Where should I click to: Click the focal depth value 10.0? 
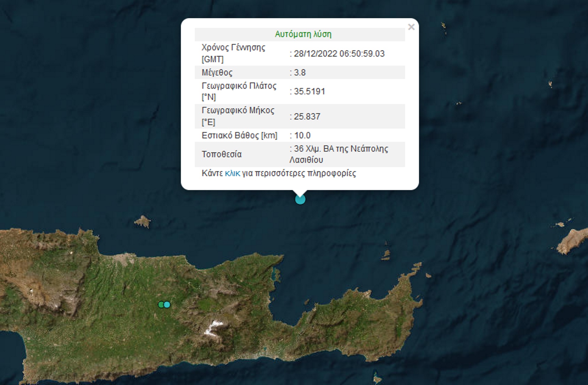[302, 135]
